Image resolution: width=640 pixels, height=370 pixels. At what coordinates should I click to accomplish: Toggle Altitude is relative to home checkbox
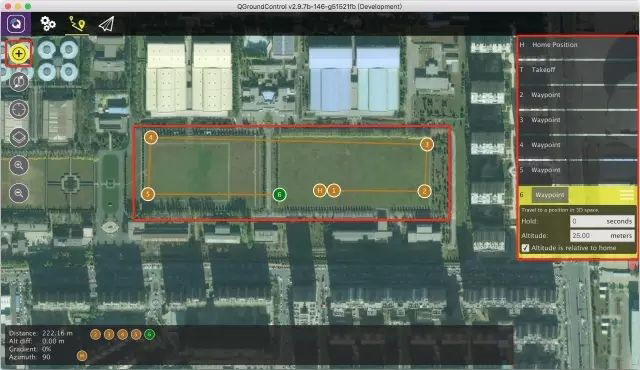pos(525,248)
